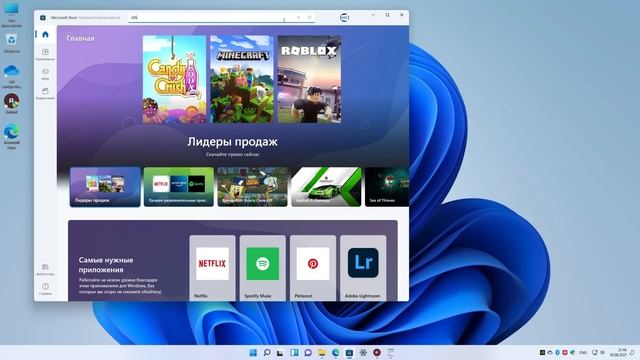Select the Asphalt 9 Legends card
The height and width of the screenshot is (360, 640).
coord(326,187)
